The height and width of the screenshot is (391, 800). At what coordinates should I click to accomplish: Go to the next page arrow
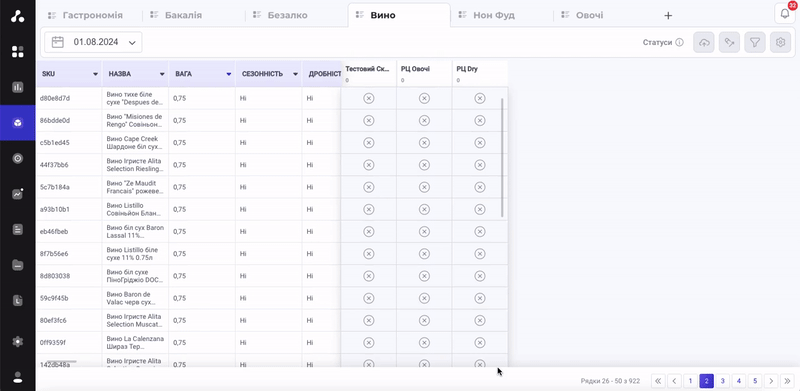(771, 381)
